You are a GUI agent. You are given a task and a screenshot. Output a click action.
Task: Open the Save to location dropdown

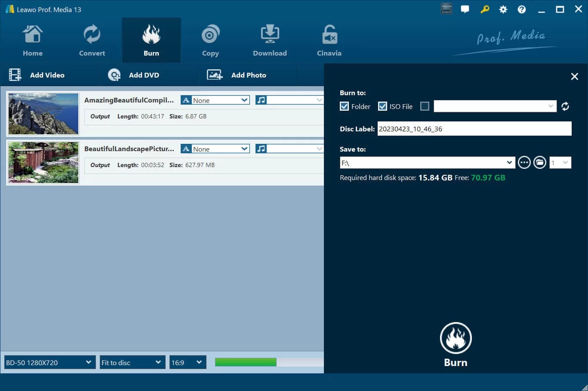pyautogui.click(x=510, y=162)
